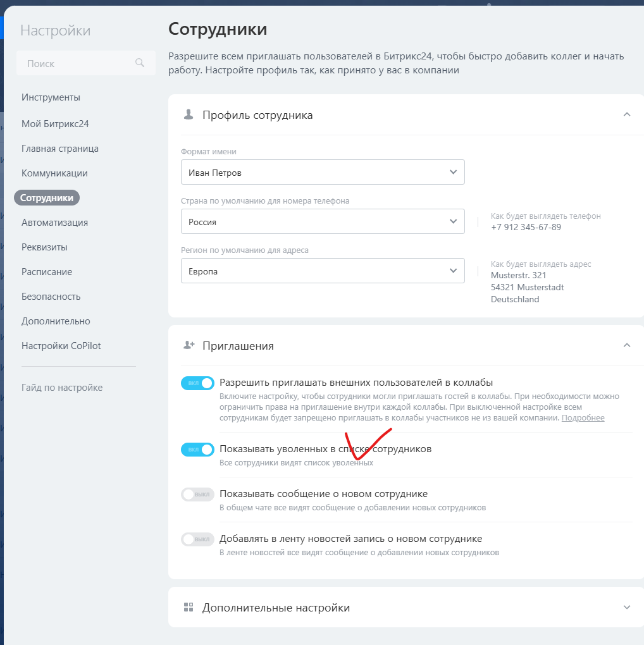Click the person icon beside Профиль сотрудника
This screenshot has width=644, height=645.
(188, 114)
